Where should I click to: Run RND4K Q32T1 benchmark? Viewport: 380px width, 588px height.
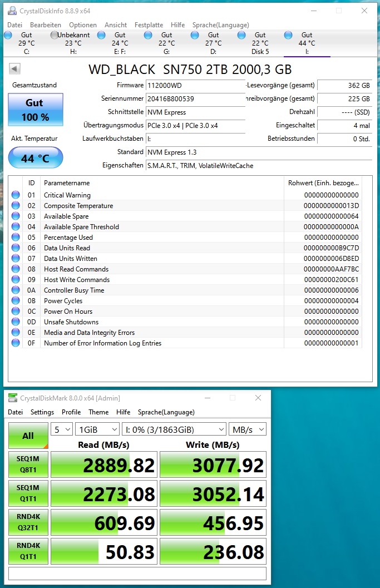click(x=28, y=522)
